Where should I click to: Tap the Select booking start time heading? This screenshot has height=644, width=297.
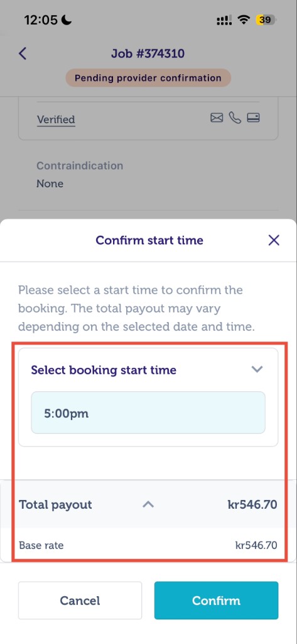[x=104, y=370]
